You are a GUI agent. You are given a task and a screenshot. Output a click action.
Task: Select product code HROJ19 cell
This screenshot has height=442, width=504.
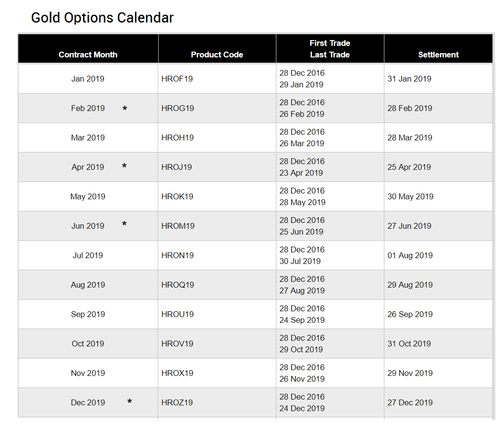pyautogui.click(x=177, y=167)
